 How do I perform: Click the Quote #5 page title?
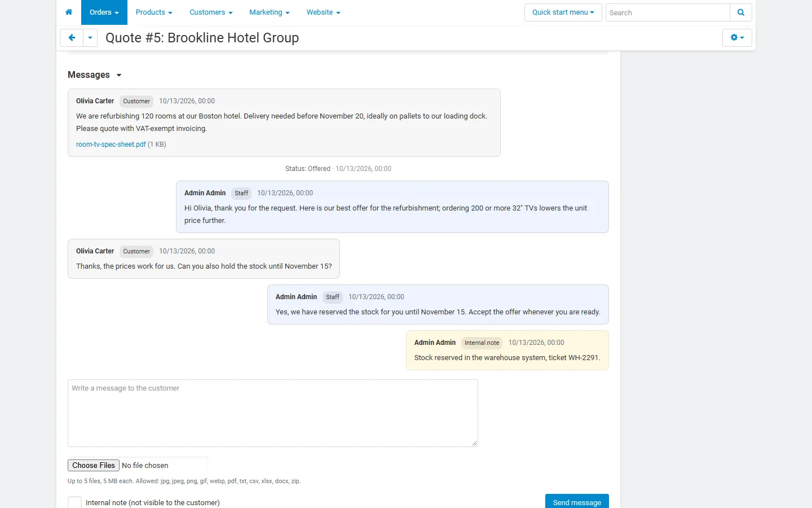click(x=202, y=38)
